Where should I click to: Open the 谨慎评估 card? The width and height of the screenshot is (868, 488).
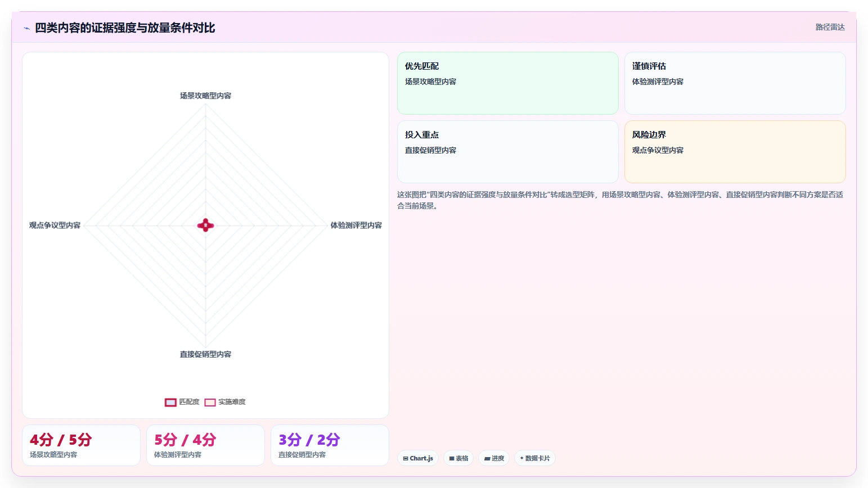(735, 83)
